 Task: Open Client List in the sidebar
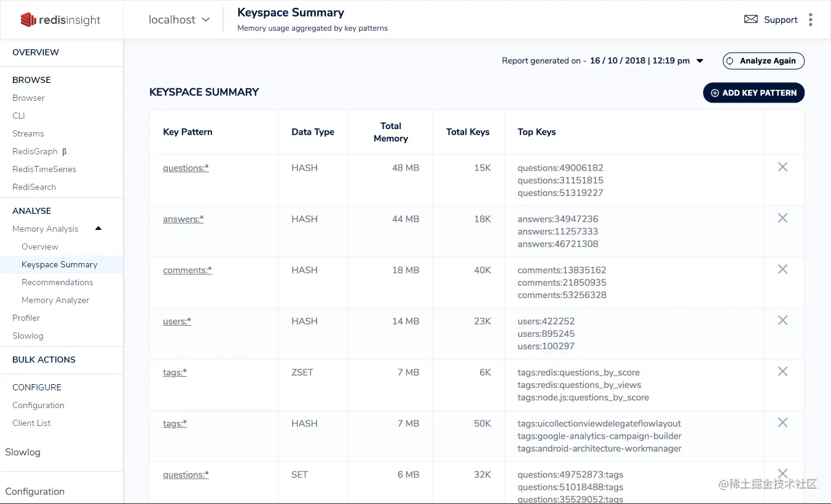coord(31,423)
